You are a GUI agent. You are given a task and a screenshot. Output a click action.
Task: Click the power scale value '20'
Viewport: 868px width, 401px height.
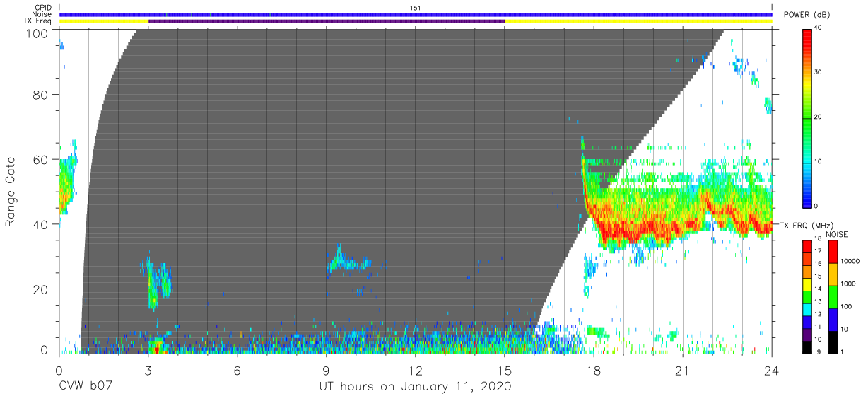tap(818, 117)
